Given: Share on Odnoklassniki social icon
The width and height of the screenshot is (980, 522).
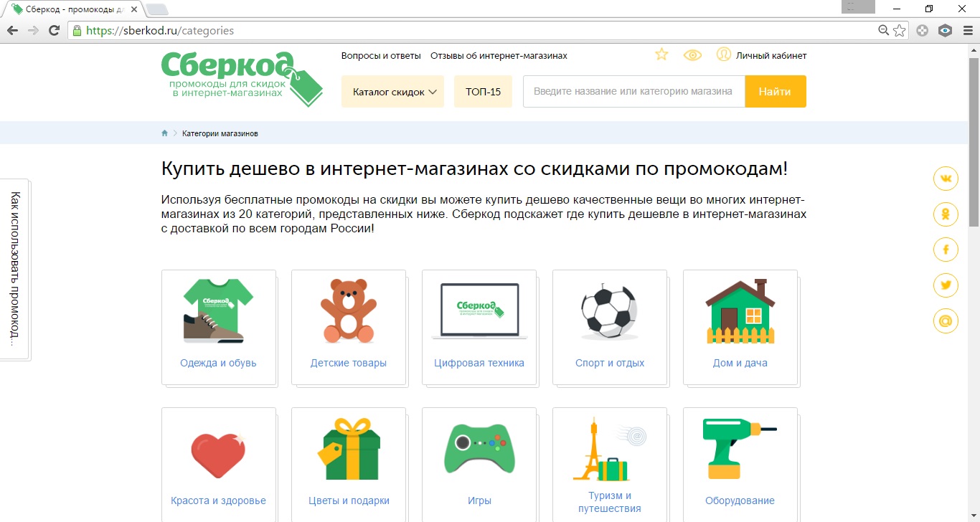Looking at the screenshot, I should coord(946,214).
